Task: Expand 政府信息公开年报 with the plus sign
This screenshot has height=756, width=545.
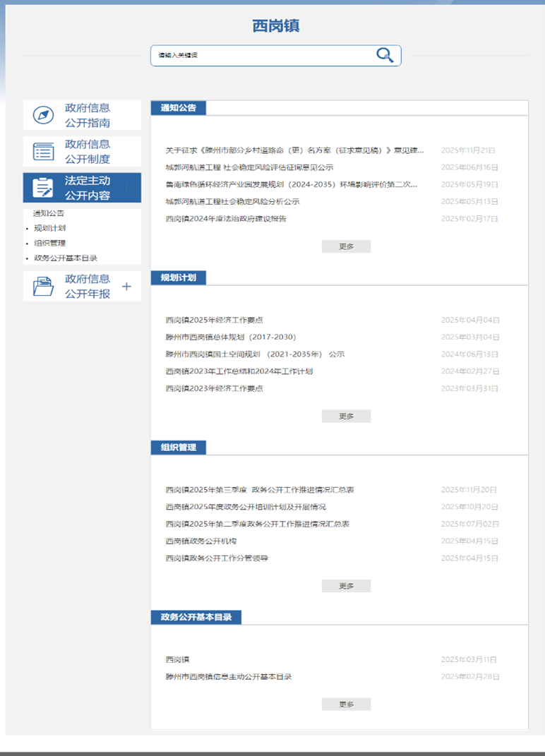Action: pos(127,287)
